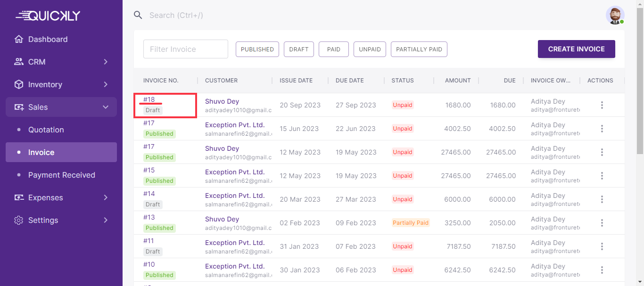Open the user avatar profile menu
644x286 pixels.
tap(615, 15)
